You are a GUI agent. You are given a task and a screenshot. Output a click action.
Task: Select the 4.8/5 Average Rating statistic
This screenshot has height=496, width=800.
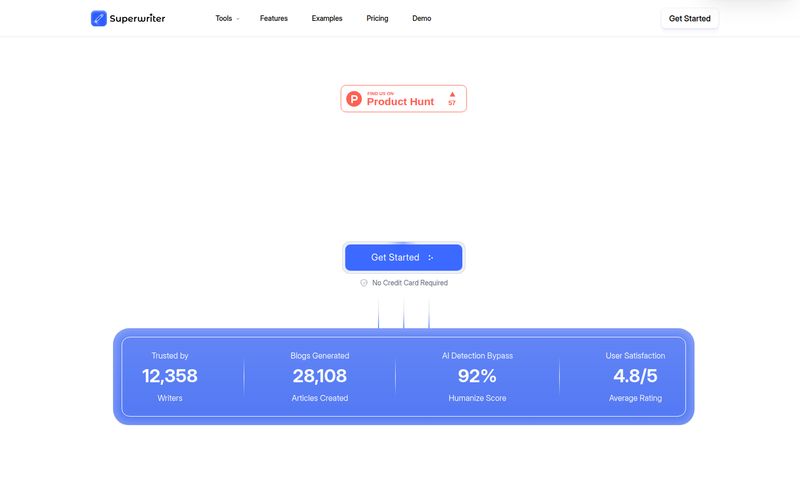(x=636, y=376)
